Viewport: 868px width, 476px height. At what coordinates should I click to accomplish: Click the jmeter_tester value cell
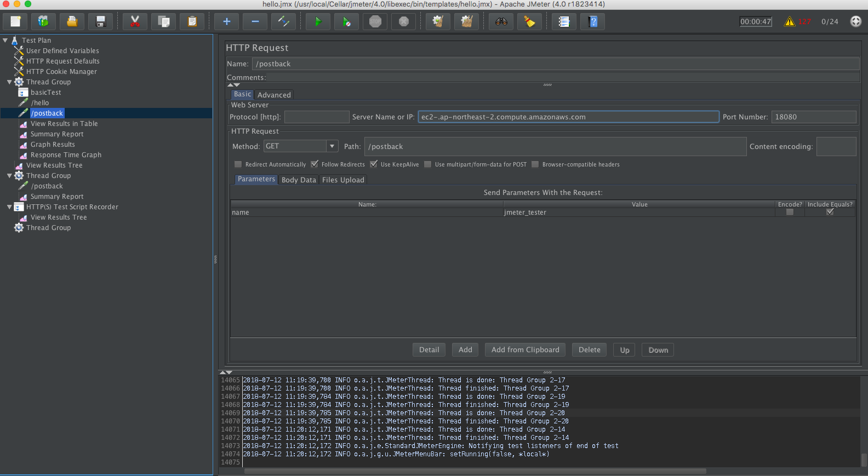pyautogui.click(x=639, y=213)
